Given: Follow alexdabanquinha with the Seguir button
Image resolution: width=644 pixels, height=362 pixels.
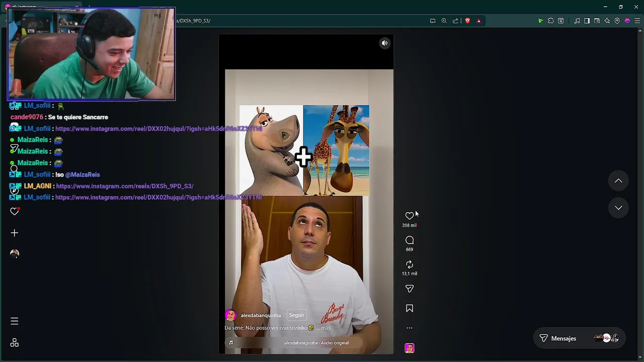Looking at the screenshot, I should click(296, 315).
